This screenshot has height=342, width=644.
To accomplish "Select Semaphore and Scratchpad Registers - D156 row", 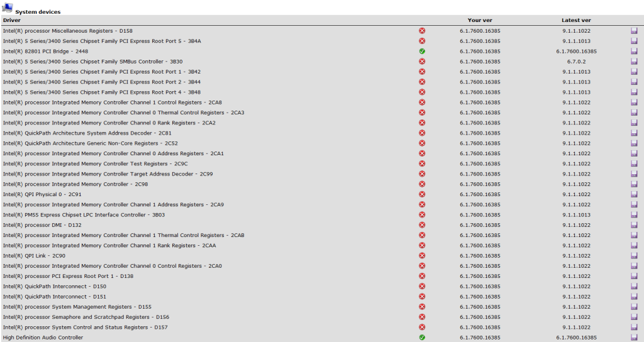I will (x=322, y=317).
